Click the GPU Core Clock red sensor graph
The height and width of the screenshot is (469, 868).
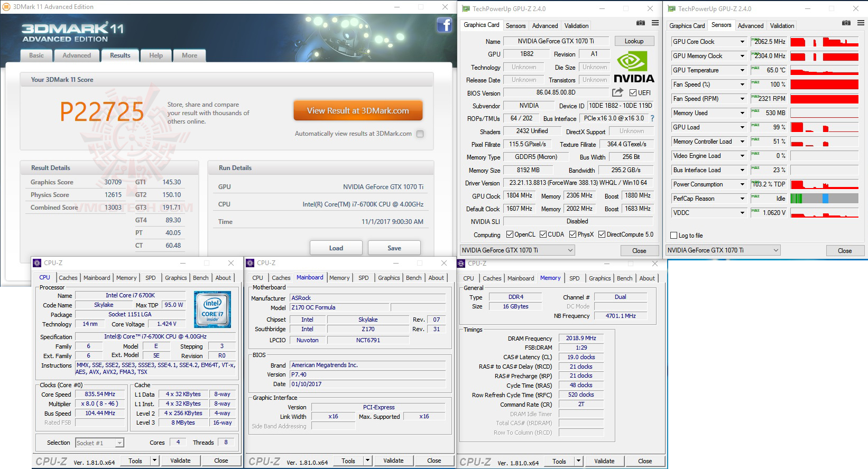[x=824, y=42]
